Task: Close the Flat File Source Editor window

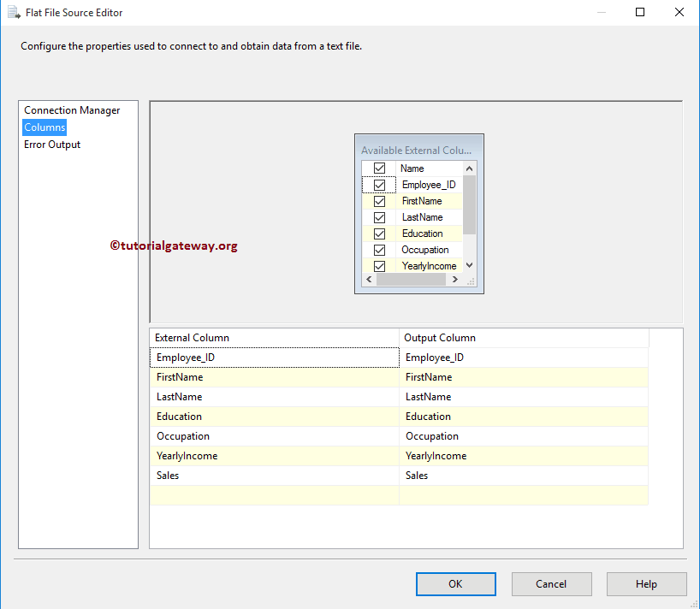Action: tap(679, 12)
